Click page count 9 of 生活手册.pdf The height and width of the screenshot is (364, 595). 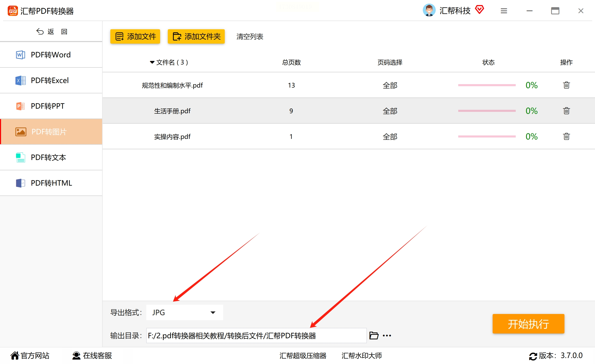tap(291, 111)
